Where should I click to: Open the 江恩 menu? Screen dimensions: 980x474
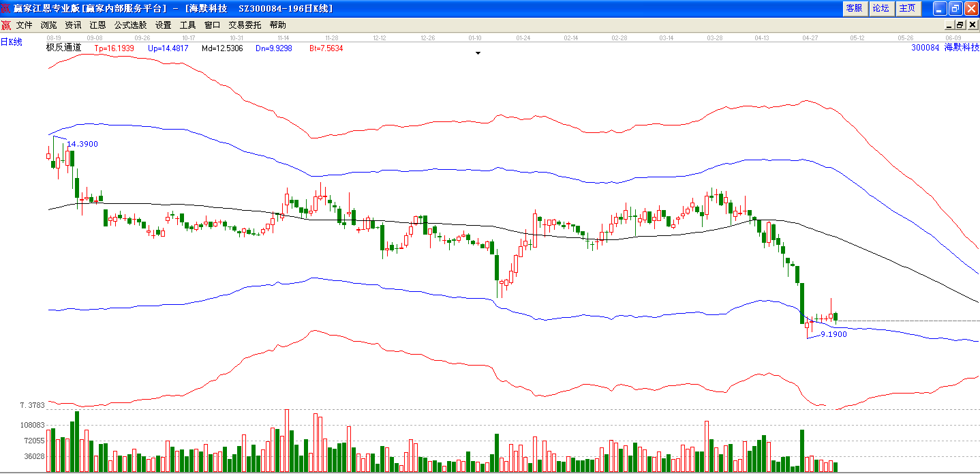(97, 25)
